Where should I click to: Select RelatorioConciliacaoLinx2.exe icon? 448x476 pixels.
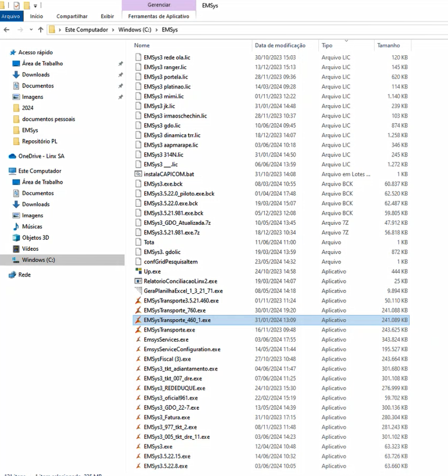[138, 281]
